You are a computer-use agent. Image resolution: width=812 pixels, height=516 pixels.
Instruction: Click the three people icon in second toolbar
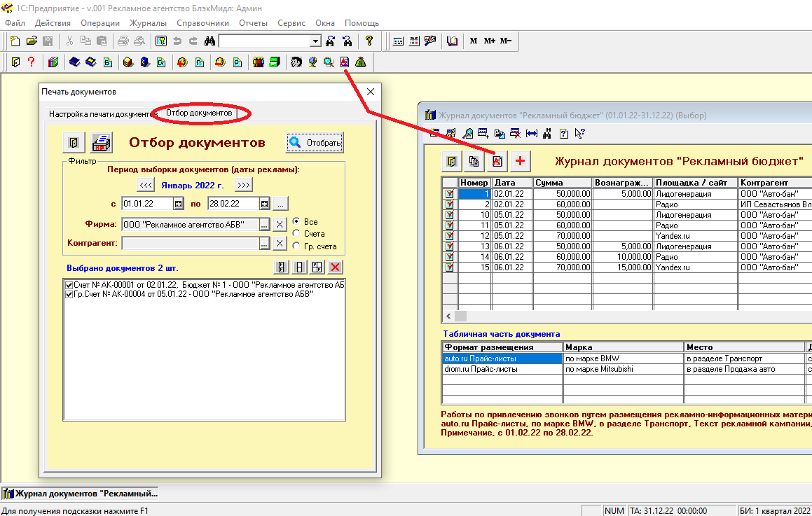pos(259,62)
